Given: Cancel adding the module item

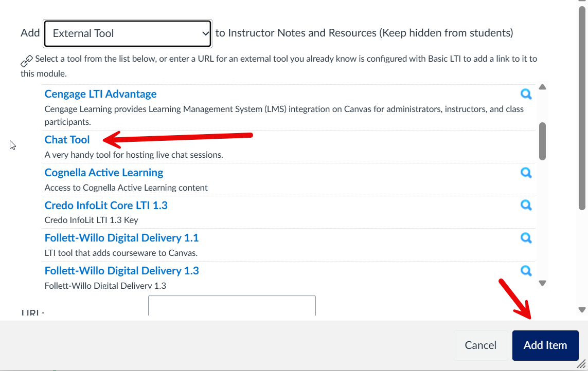Looking at the screenshot, I should point(480,345).
